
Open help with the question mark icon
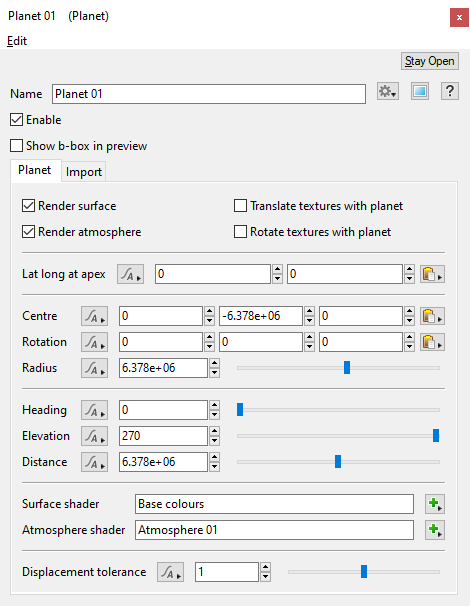pyautogui.click(x=450, y=92)
